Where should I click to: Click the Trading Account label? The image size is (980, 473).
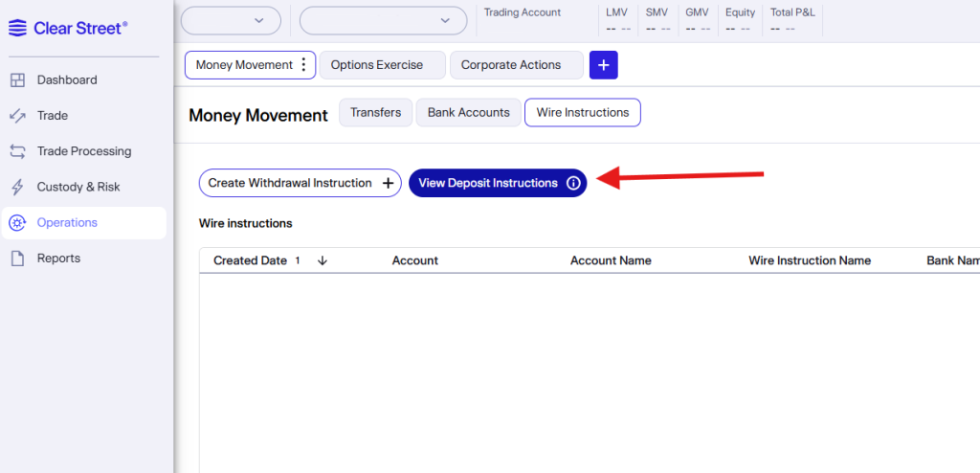point(523,12)
